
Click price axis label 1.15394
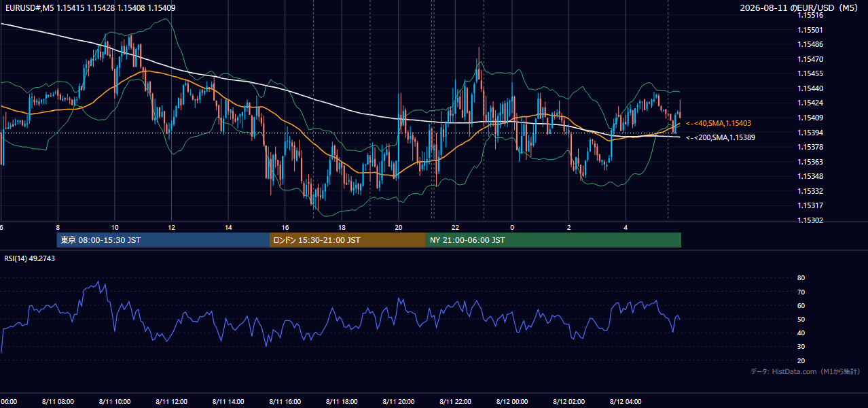(810, 133)
